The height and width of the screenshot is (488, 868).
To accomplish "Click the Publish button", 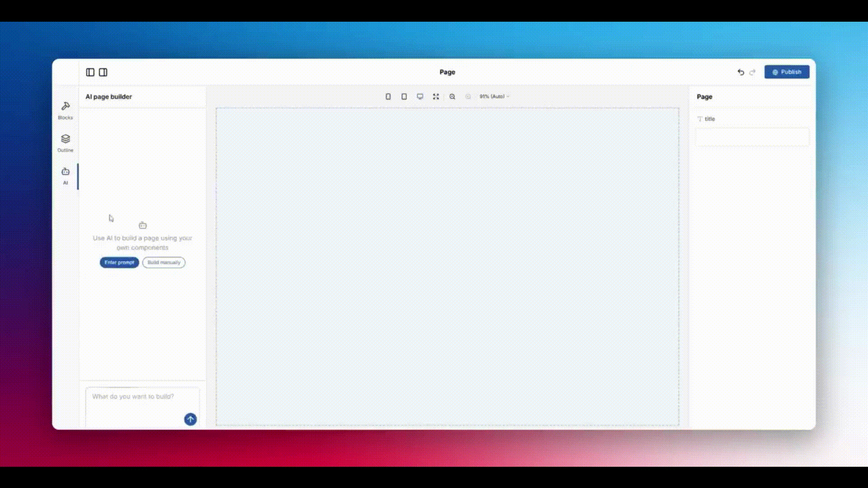I will click(787, 72).
